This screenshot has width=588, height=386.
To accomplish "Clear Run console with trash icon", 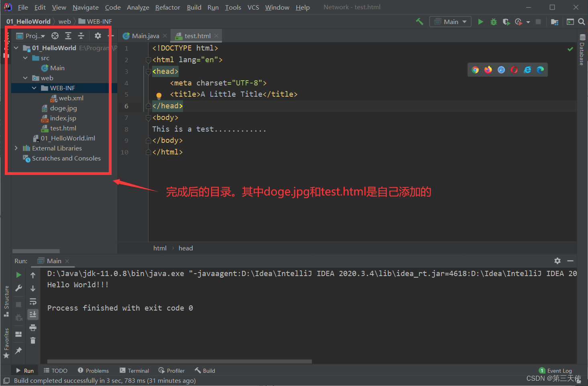I will tap(33, 341).
